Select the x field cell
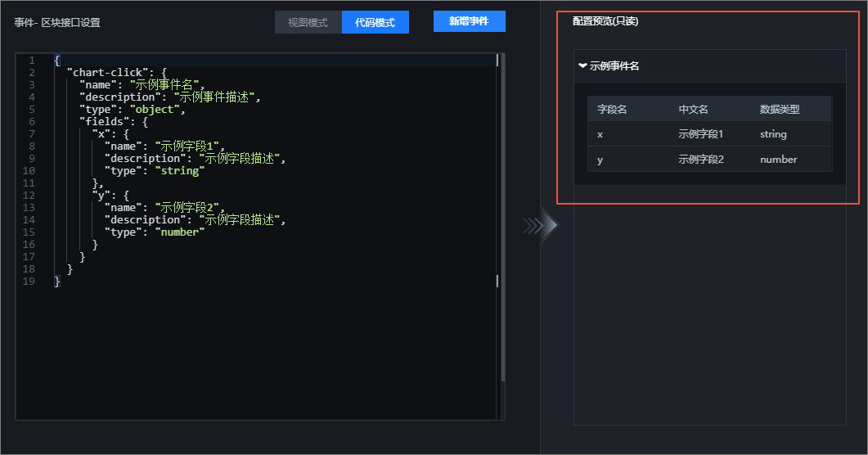This screenshot has height=455, width=868. tap(600, 134)
